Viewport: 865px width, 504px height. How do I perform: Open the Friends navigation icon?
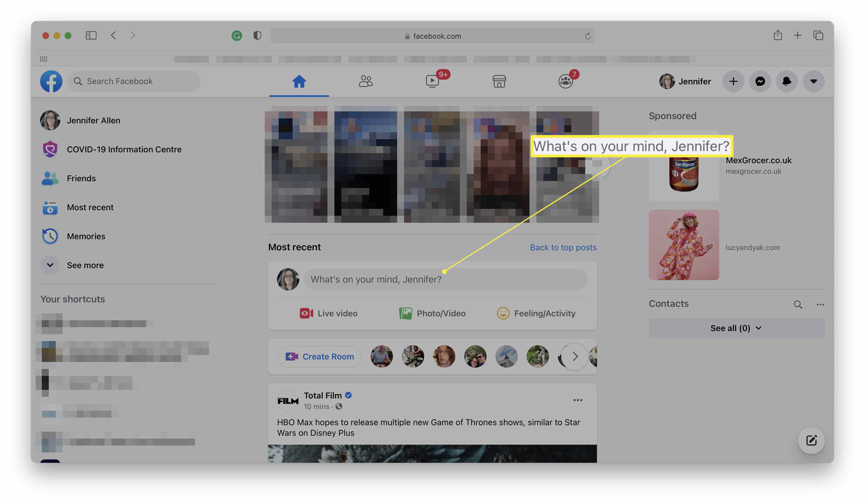click(x=366, y=81)
